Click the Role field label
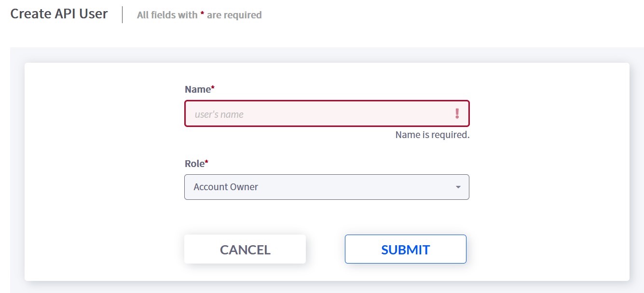This screenshot has width=644, height=293. (x=194, y=164)
